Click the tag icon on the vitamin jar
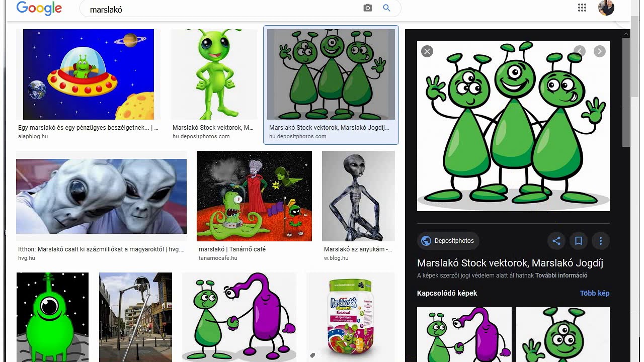This screenshot has height=362, width=644. [312, 355]
